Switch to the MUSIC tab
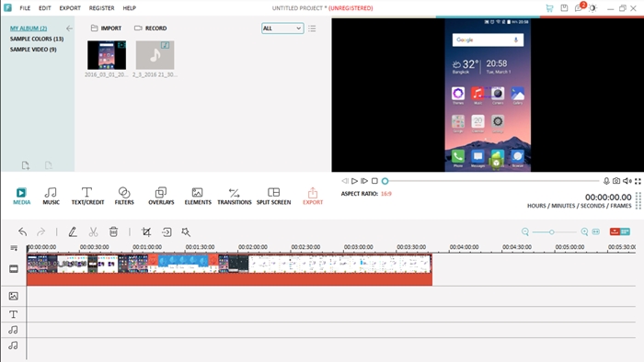 click(51, 196)
